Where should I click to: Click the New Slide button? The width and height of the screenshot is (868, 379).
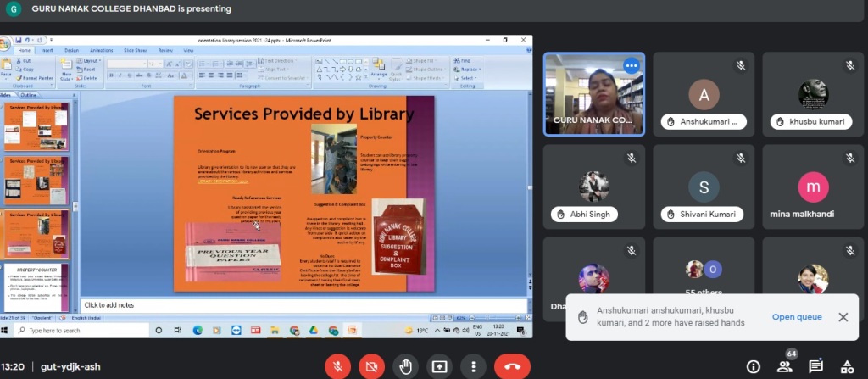tap(66, 70)
